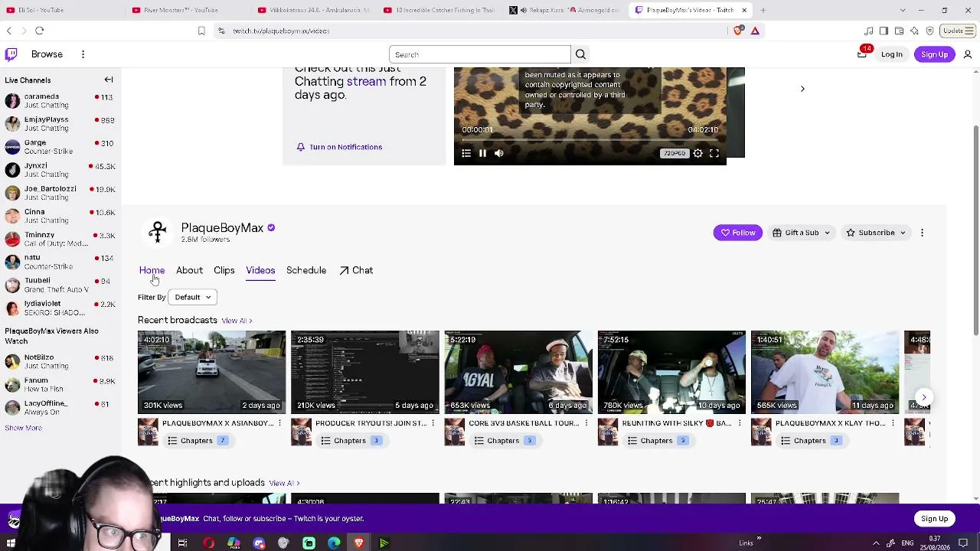Play the 4:02:10 AsianBoy broadcast thumbnail

(211, 372)
